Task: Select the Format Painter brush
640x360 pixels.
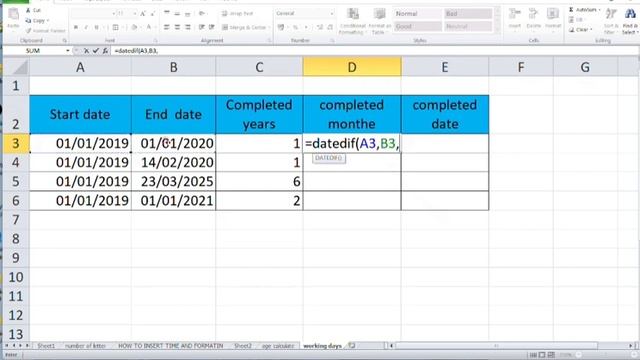Action: (x=28, y=30)
